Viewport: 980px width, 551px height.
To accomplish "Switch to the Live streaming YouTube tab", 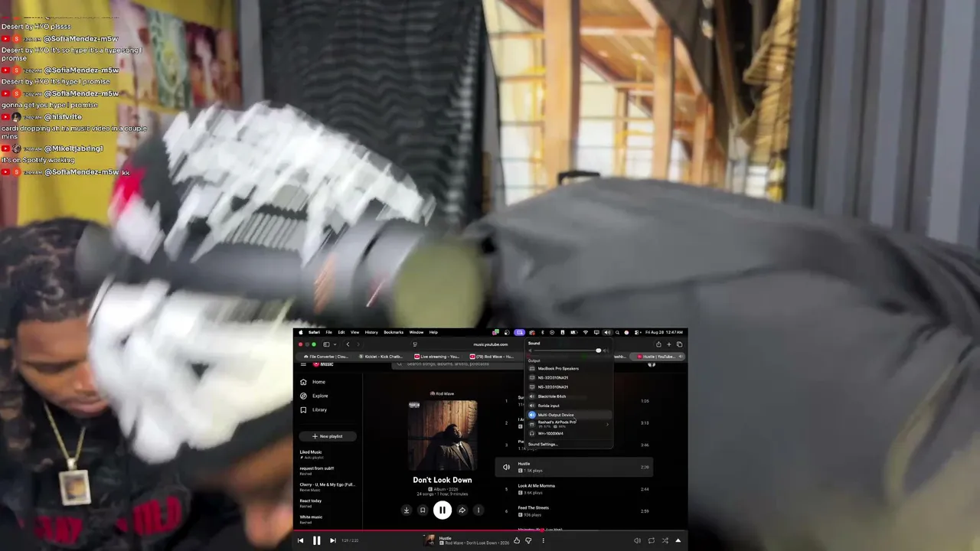I will click(437, 357).
